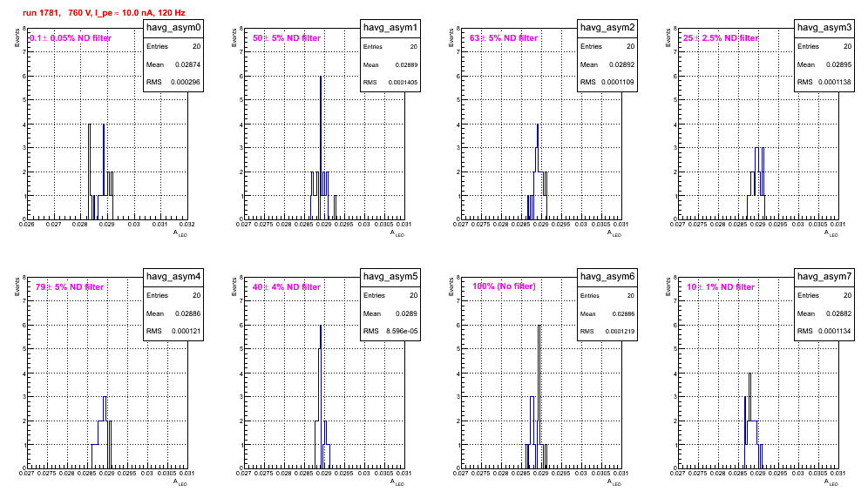
Task: Click the Entries row in the havg_asym3 box
Action: point(824,46)
